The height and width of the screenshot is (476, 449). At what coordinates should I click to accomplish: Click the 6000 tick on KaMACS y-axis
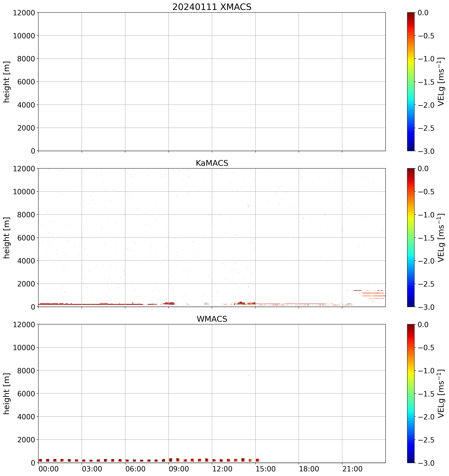(26, 238)
